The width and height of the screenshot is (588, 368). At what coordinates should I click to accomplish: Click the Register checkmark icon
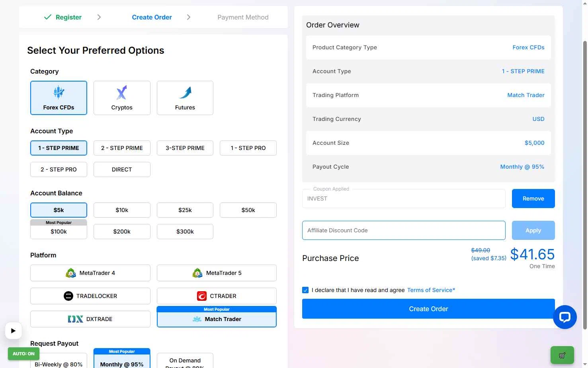[47, 17]
